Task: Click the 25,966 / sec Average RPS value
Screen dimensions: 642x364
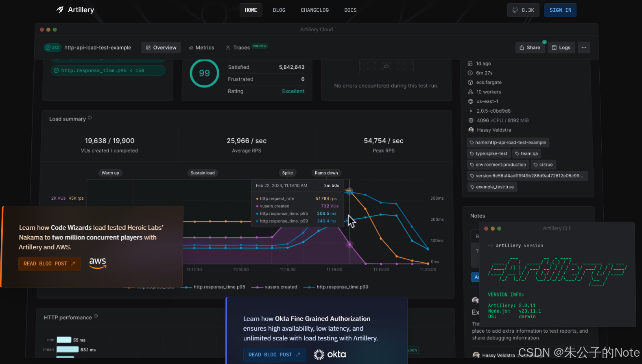Action: click(247, 141)
